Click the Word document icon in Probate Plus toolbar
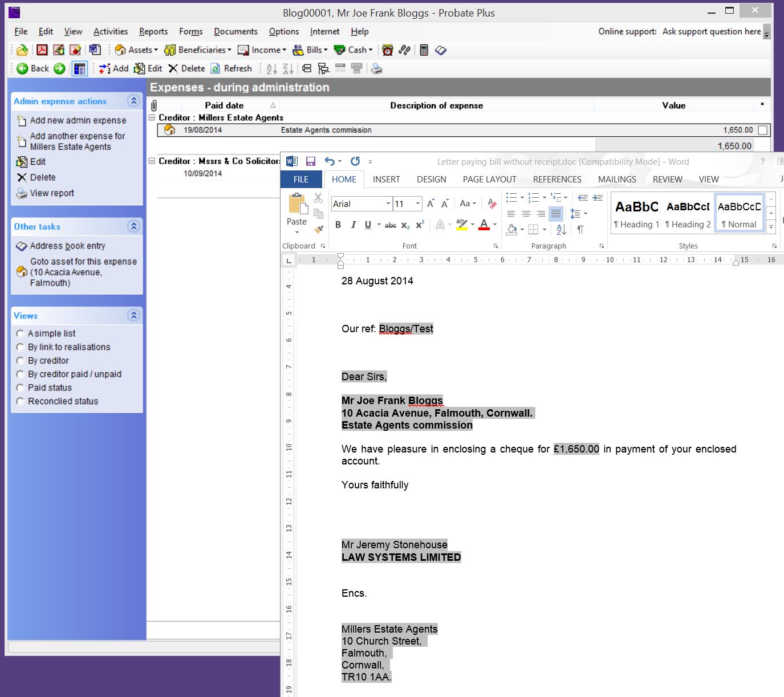 (95, 50)
